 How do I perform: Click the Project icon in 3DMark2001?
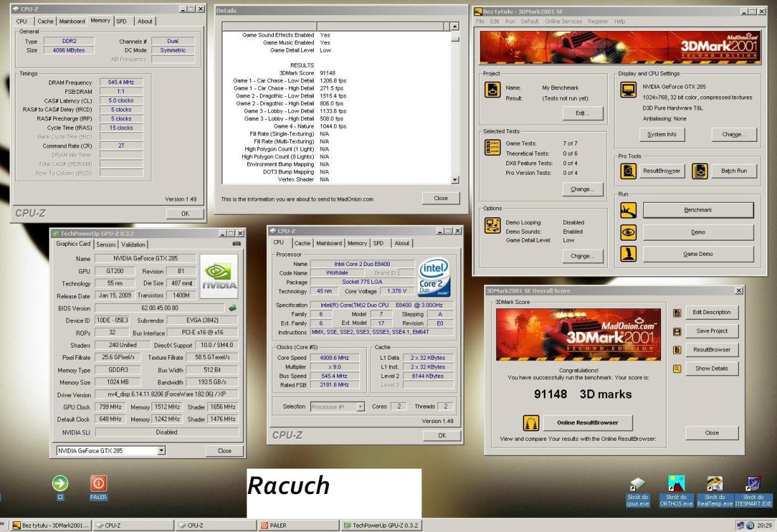coord(493,91)
